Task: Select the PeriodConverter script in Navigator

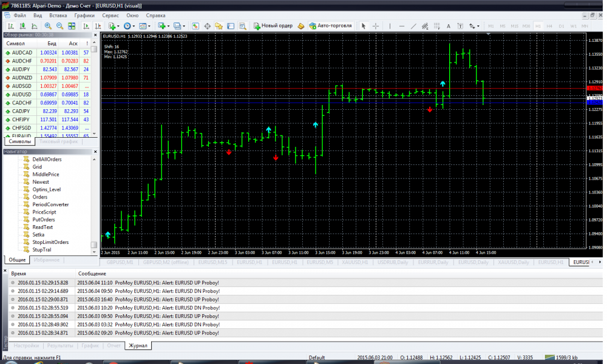Action: 50,204
